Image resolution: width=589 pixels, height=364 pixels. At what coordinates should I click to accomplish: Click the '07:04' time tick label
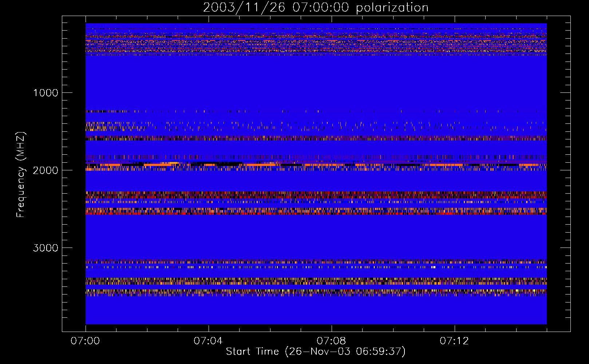(208, 341)
